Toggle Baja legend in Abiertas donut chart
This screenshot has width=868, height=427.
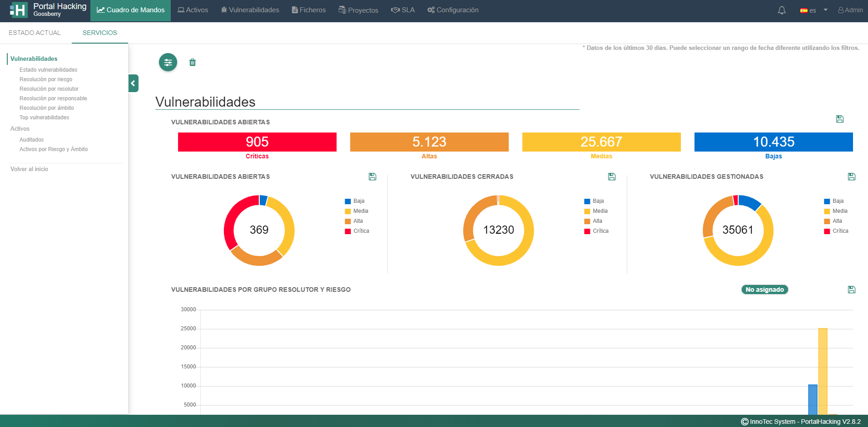click(355, 201)
